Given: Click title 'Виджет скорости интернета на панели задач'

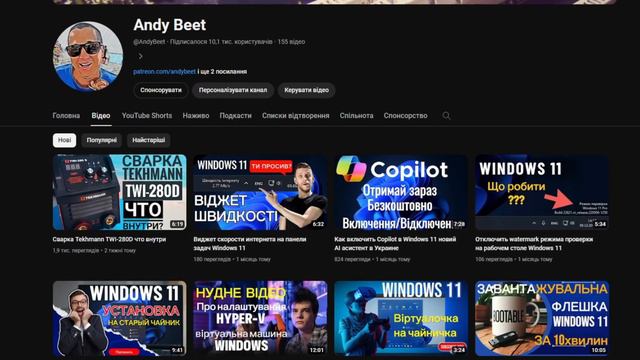Looking at the screenshot, I should tap(250, 244).
